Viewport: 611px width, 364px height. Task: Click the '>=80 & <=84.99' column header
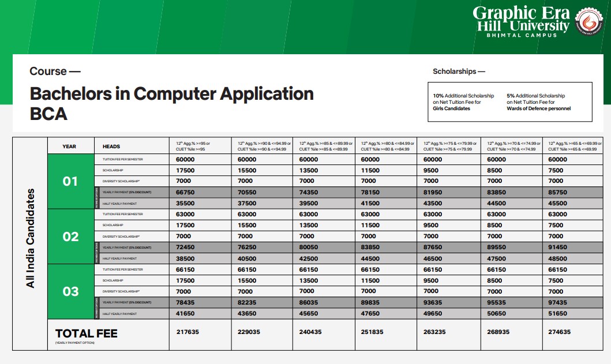click(387, 146)
